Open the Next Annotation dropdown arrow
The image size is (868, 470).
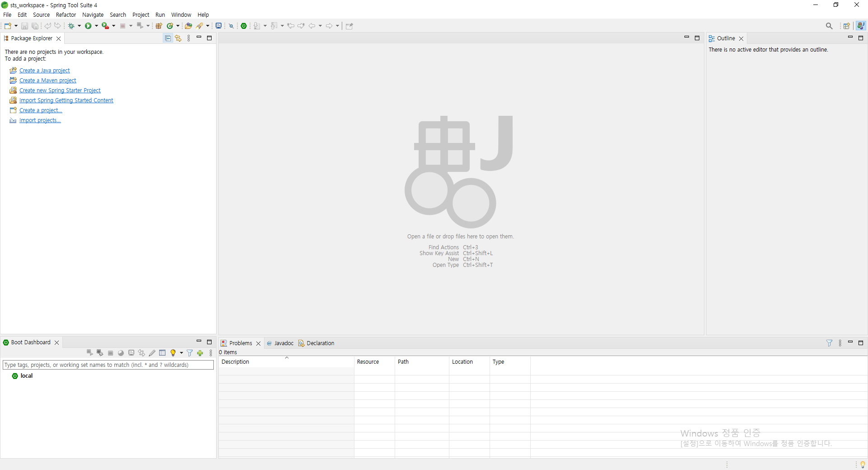point(265,26)
